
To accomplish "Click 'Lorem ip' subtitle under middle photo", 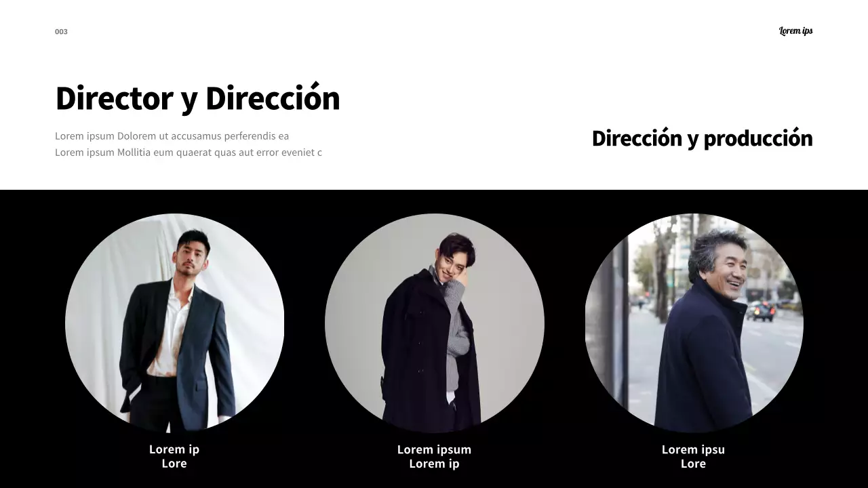I will pos(434,464).
